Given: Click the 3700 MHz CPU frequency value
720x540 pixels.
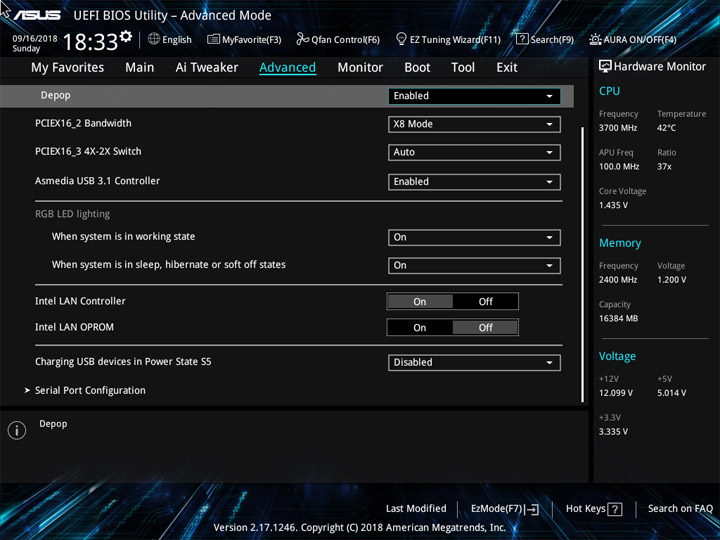Looking at the screenshot, I should [x=618, y=128].
